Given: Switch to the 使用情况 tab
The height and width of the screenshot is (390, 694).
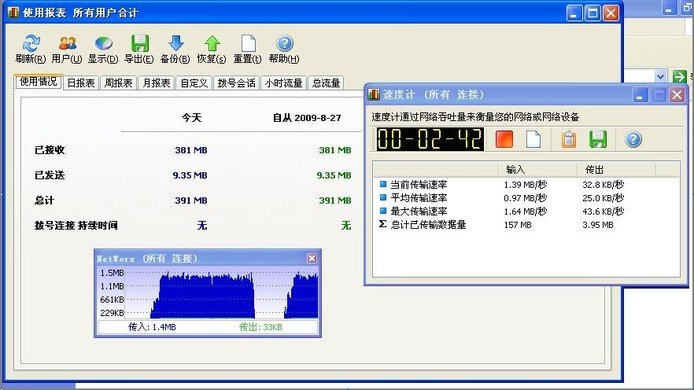Looking at the screenshot, I should tap(38, 81).
